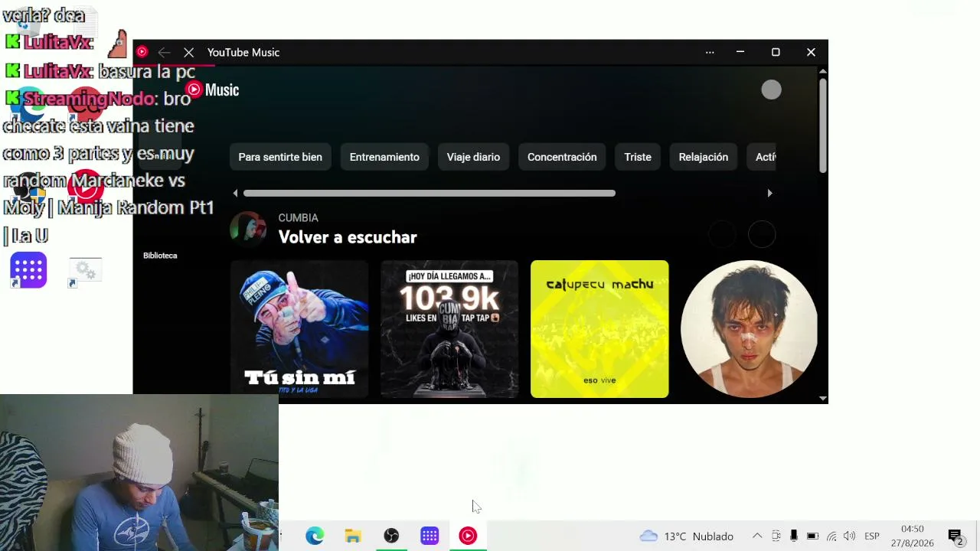Click the vertical page scrollbar thumb
The height and width of the screenshot is (551, 980).
click(x=823, y=124)
